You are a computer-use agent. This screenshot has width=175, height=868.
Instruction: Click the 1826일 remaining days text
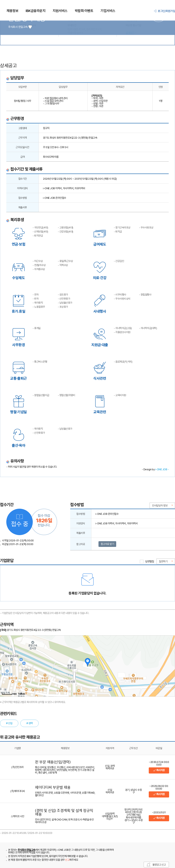(44, 520)
